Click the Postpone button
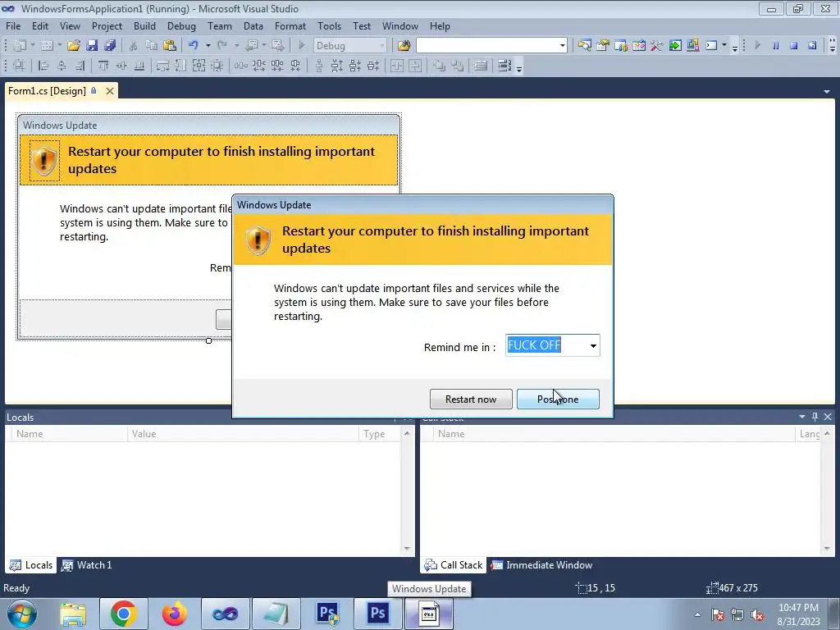The height and width of the screenshot is (630, 840). click(558, 399)
